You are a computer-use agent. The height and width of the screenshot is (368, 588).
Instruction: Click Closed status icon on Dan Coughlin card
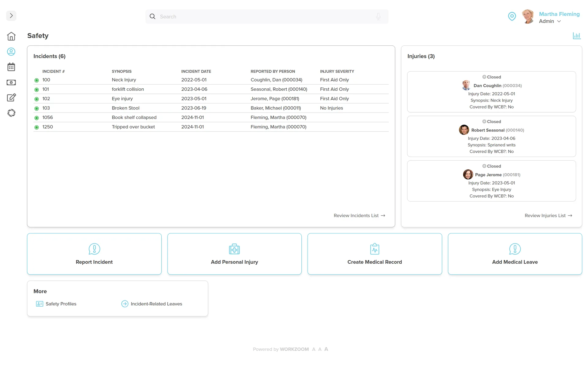click(484, 77)
